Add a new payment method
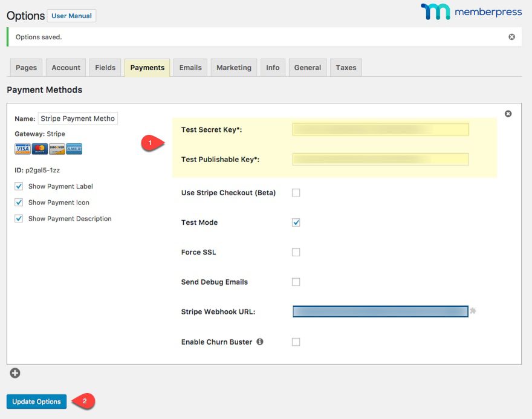Image resolution: width=532 pixels, height=419 pixels. [13, 372]
